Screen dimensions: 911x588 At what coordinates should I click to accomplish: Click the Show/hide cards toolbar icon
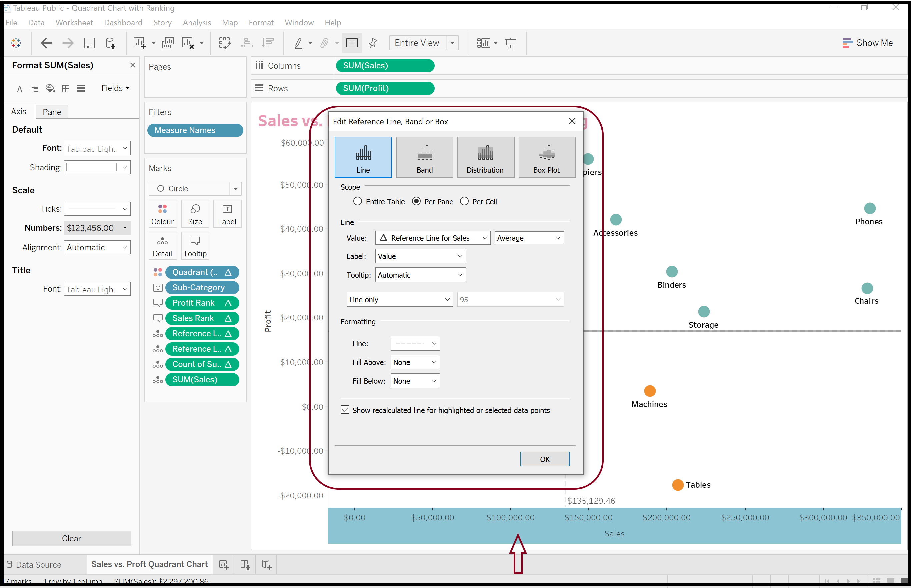point(483,43)
